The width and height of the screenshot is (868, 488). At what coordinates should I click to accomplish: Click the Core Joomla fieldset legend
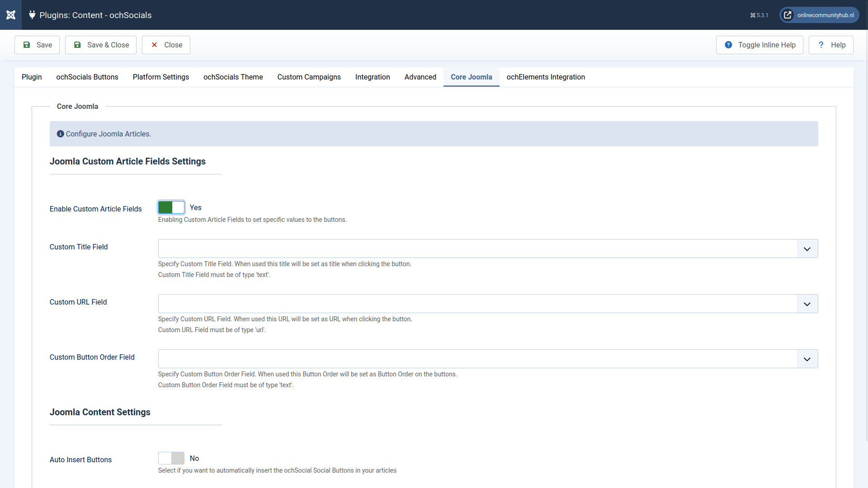click(x=77, y=106)
